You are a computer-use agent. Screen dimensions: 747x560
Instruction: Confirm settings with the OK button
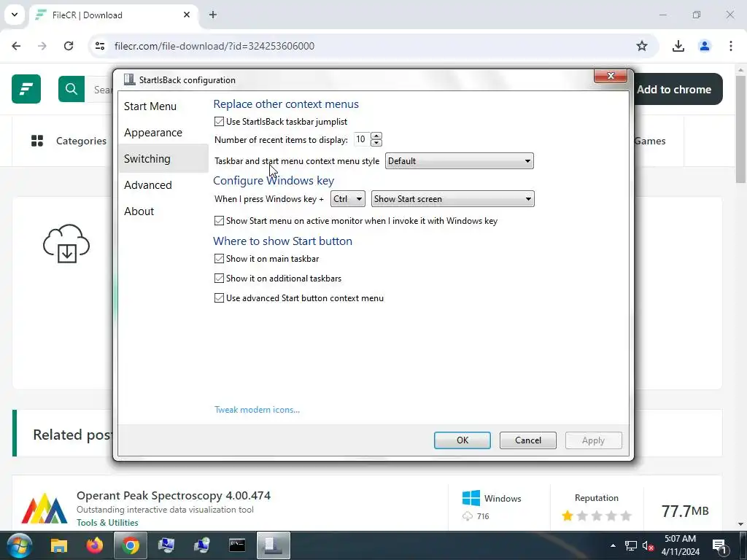tap(462, 440)
